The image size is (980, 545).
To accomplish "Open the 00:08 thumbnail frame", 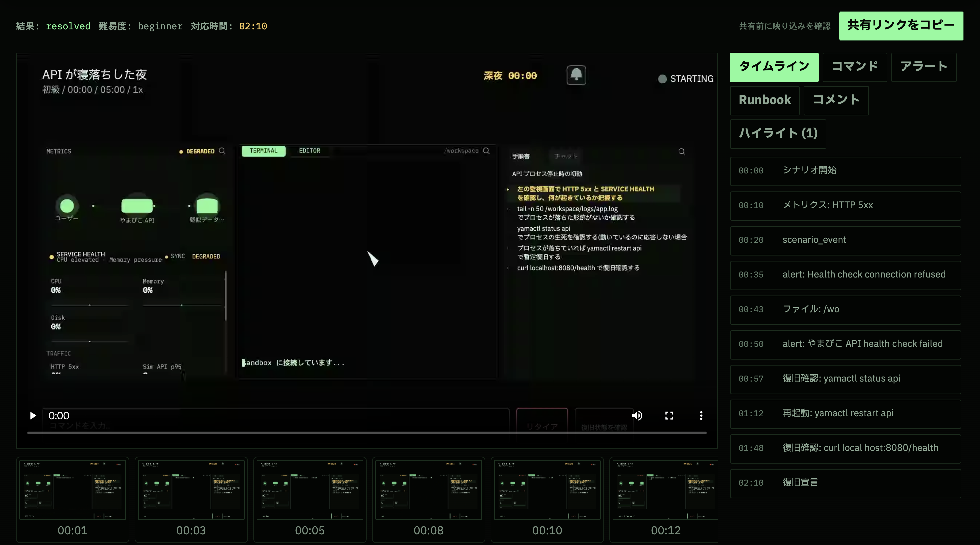I will (429, 499).
